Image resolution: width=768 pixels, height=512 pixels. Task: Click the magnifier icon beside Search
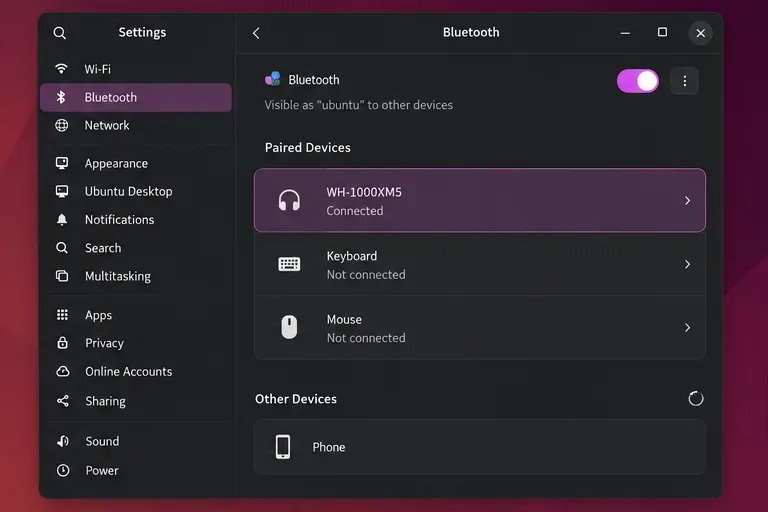(62, 248)
